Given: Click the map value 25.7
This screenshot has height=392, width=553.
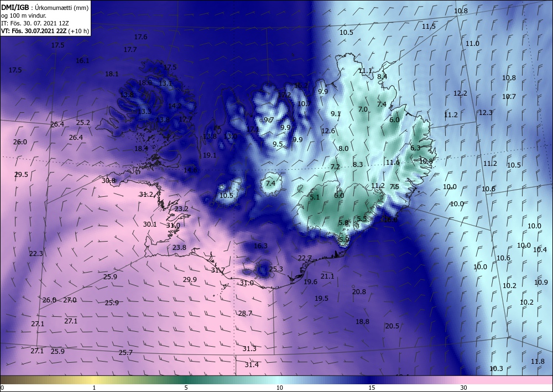Looking at the screenshot, I should (x=126, y=353).
